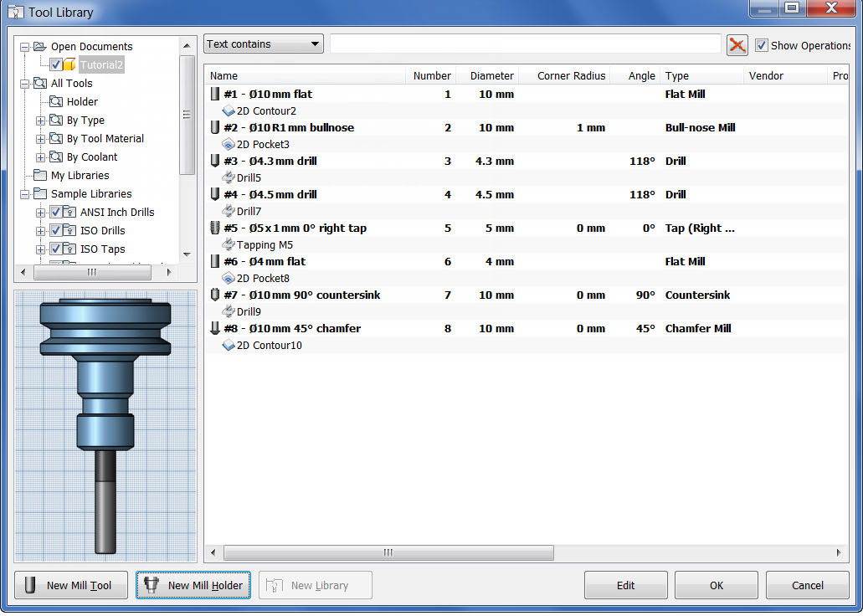Sort tools by the Name column header
Screen dimensions: 863x616
pos(305,75)
